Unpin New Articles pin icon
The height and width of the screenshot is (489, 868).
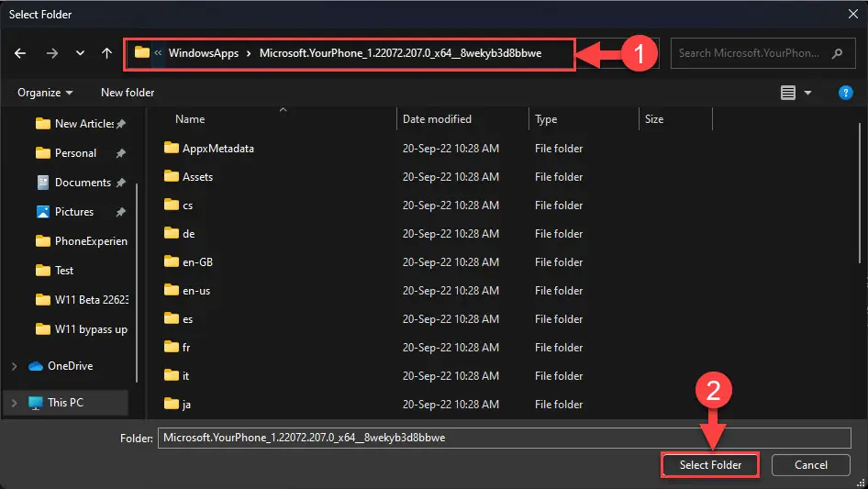click(121, 124)
